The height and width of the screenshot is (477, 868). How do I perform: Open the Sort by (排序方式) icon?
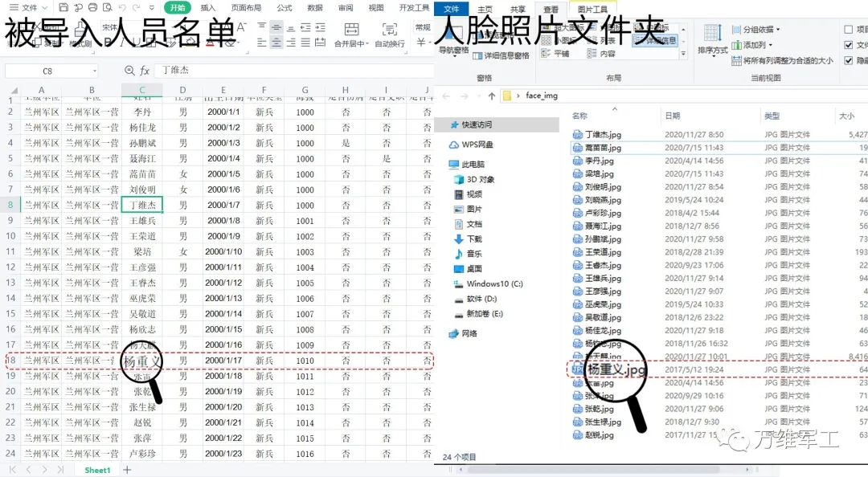712,39
